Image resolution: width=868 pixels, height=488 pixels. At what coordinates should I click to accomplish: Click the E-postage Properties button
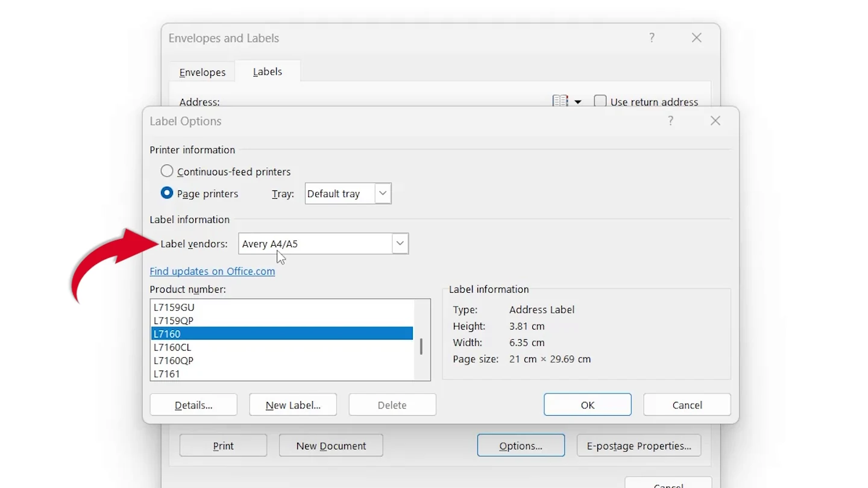[639, 446]
